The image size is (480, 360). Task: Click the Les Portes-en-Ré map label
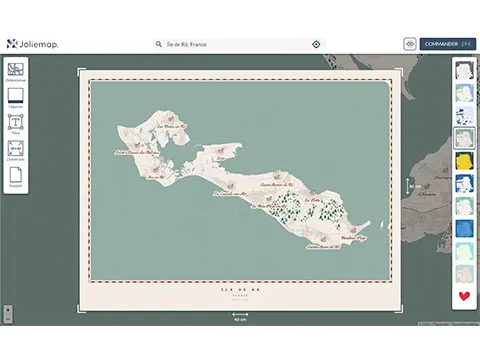pos(172,126)
